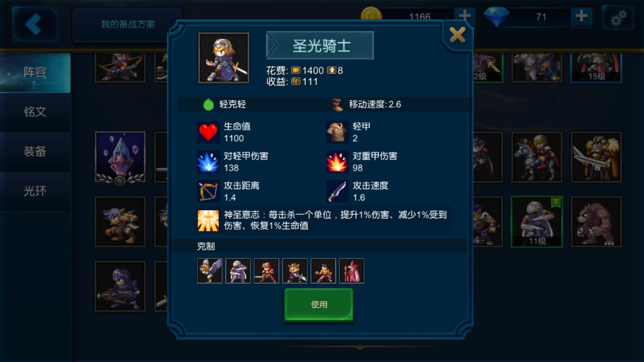Screen dimensions: 644x362
Task: Add diamonds with the plus icon
Action: (x=581, y=16)
